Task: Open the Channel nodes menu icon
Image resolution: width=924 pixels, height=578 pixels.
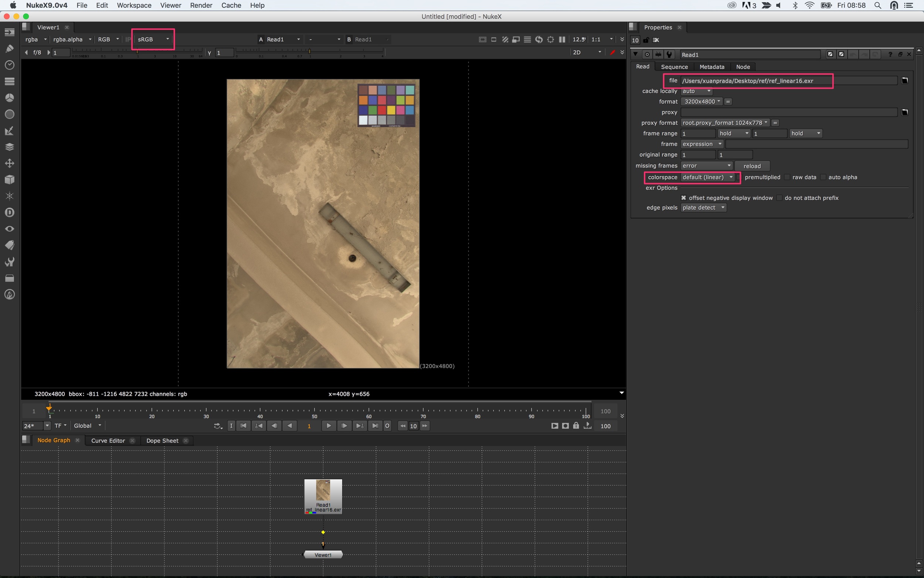Action: point(10,81)
